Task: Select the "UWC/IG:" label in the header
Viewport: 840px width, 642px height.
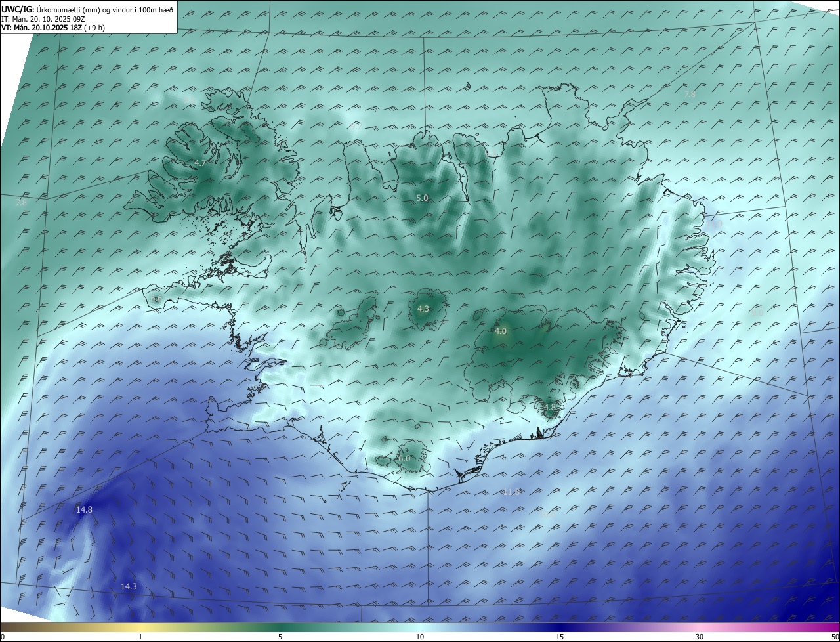Action: coord(17,9)
